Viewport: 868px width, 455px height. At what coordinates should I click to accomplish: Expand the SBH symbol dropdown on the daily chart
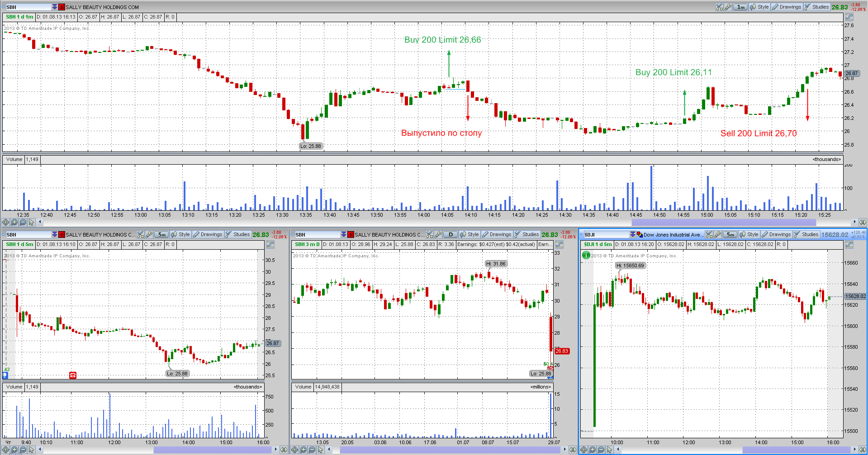pyautogui.click(x=344, y=234)
